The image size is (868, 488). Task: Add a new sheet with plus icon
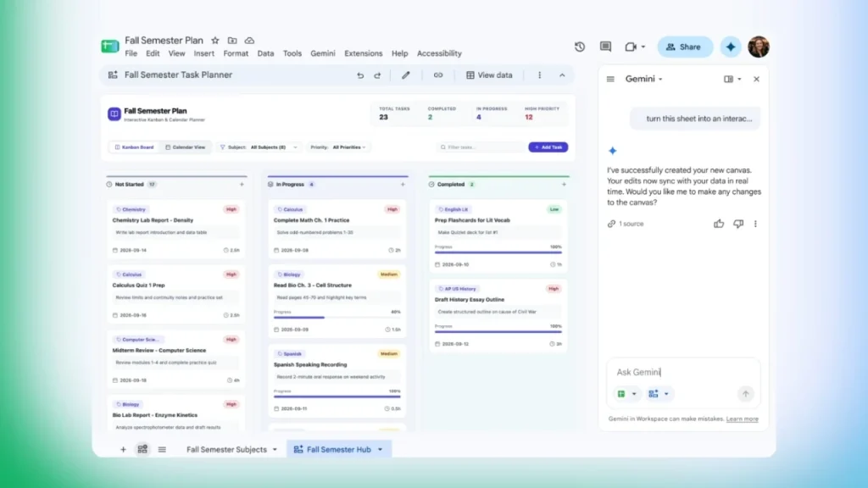click(123, 450)
